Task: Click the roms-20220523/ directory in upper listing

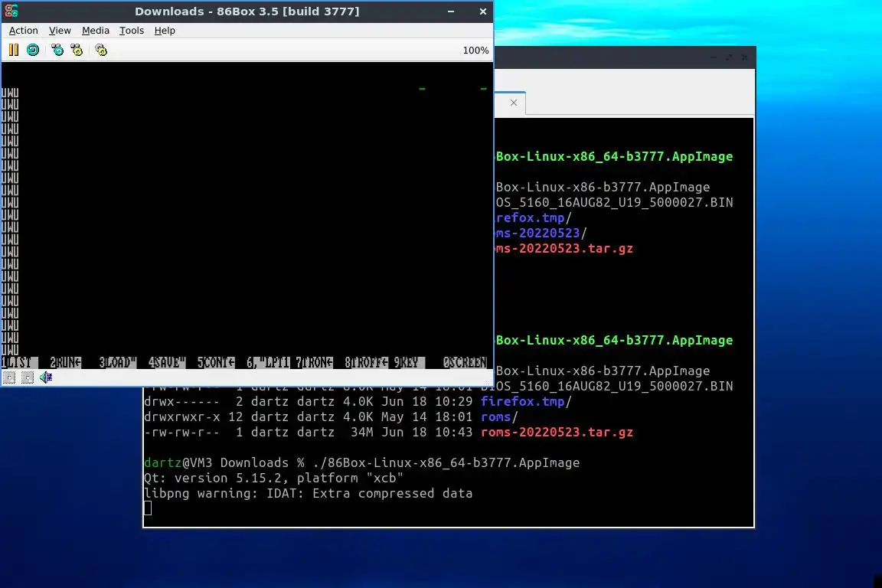Action: click(541, 233)
